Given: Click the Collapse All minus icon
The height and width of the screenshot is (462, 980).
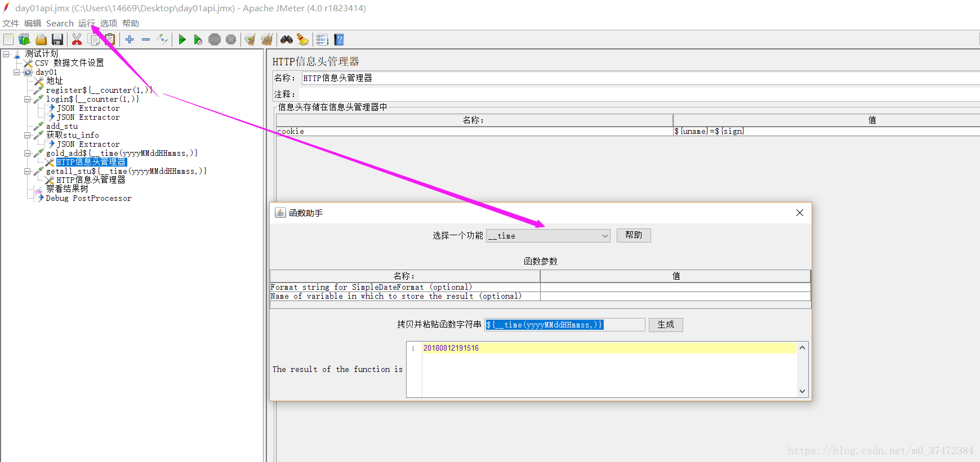Looking at the screenshot, I should tap(146, 39).
